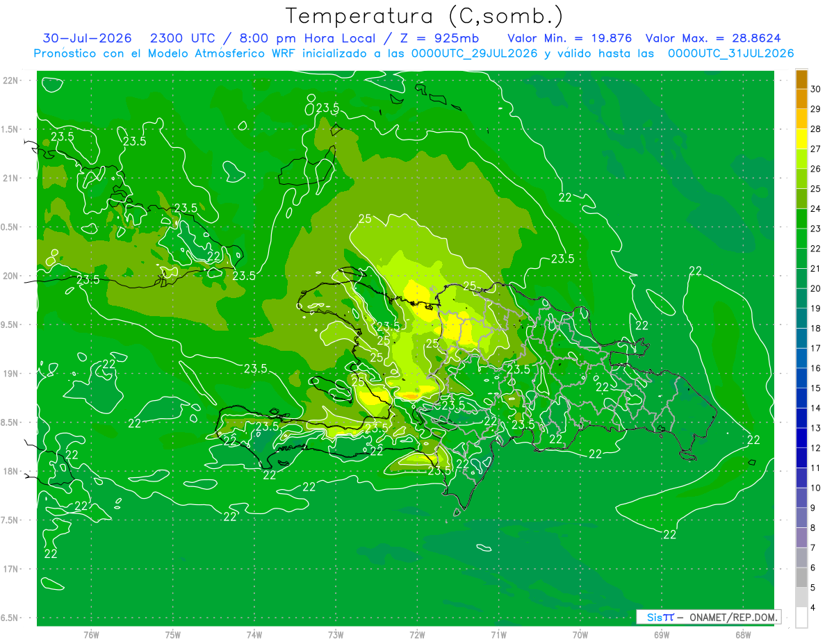Click the '17N' latitude axis label
The image size is (834, 644).
(10, 569)
